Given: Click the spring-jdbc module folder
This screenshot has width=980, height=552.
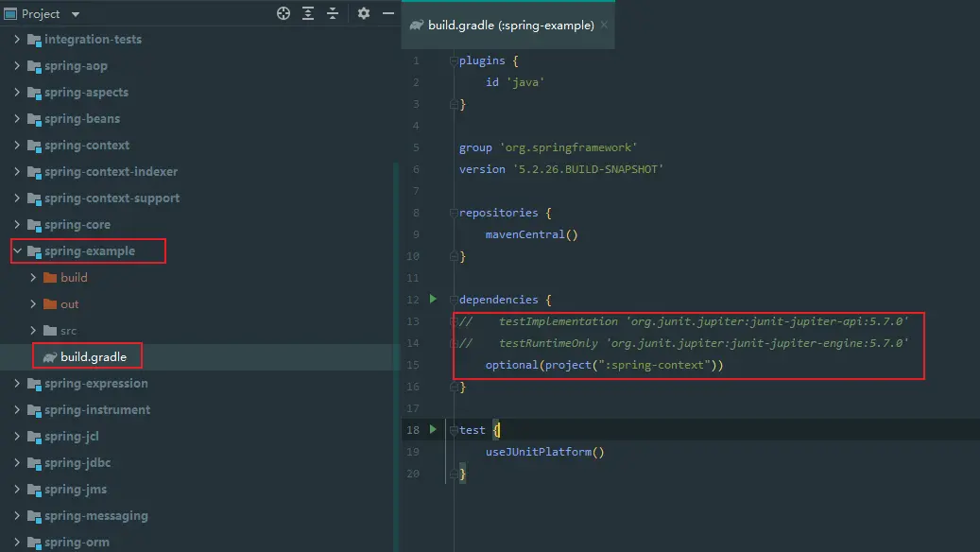Looking at the screenshot, I should [x=77, y=463].
